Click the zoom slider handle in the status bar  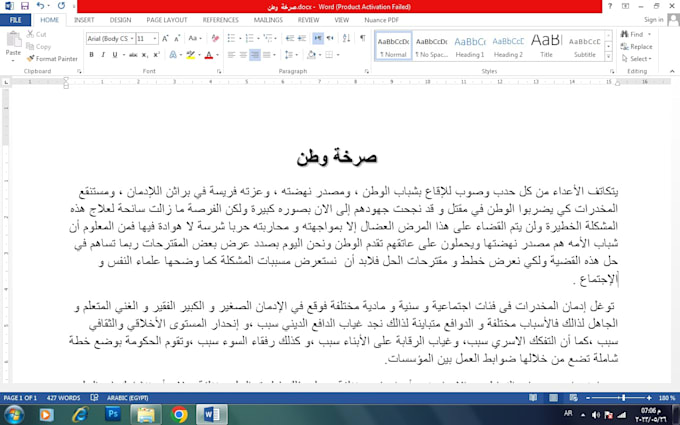[x=624, y=398]
